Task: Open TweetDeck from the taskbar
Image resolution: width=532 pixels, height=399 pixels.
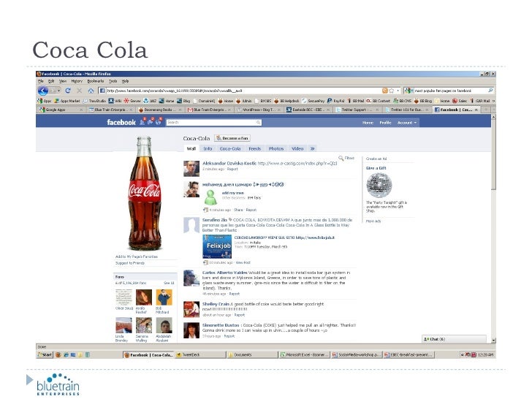Action: point(201,355)
